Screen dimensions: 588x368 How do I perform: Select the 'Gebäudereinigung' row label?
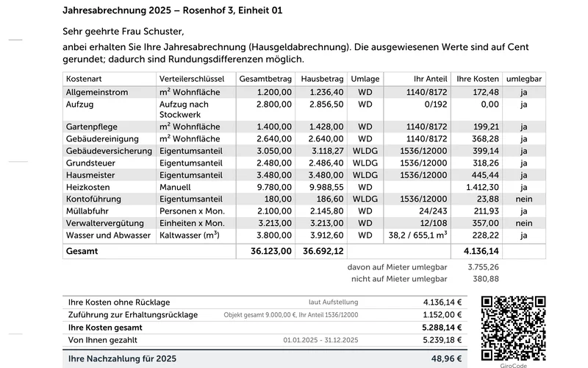click(x=102, y=139)
